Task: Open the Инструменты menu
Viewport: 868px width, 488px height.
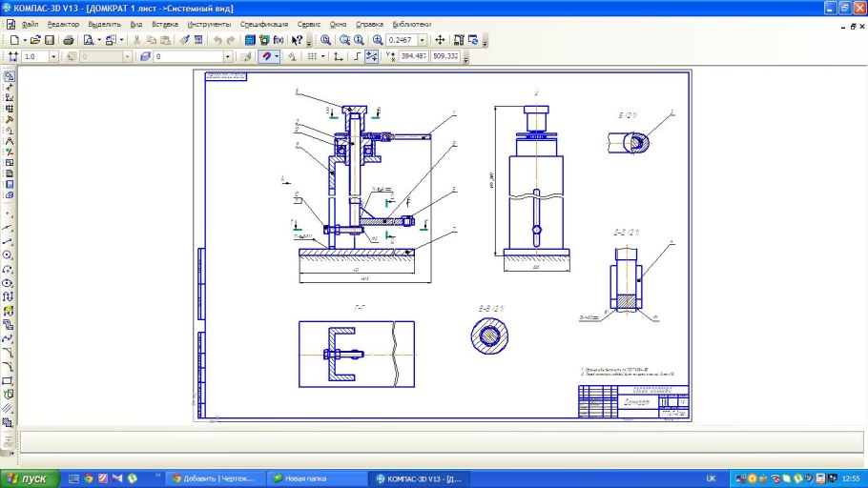Action: point(208,23)
